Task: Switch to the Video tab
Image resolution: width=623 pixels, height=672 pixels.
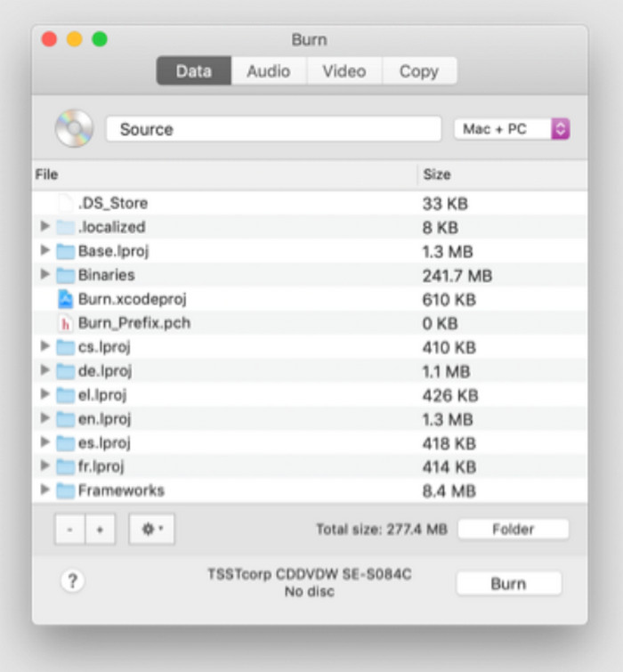Action: 344,70
